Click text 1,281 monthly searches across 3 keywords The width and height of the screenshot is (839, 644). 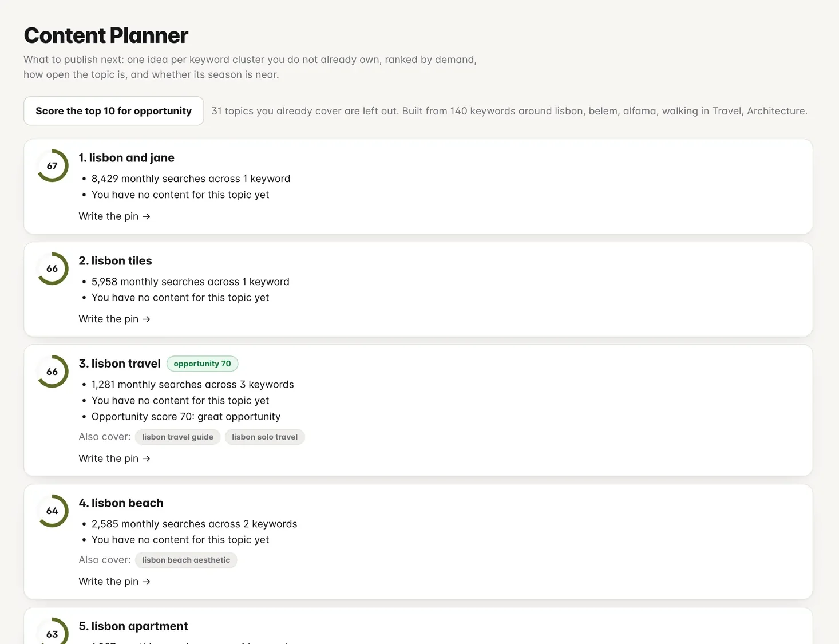(x=193, y=385)
